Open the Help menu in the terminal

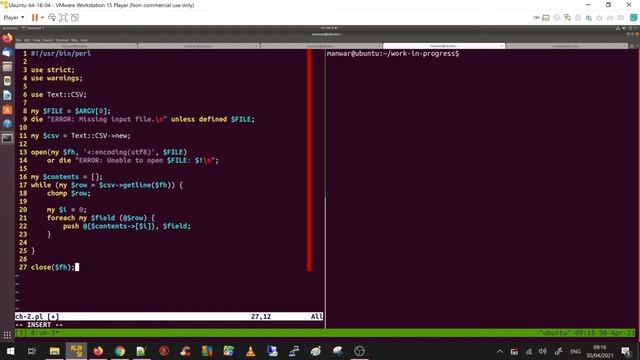[84, 40]
